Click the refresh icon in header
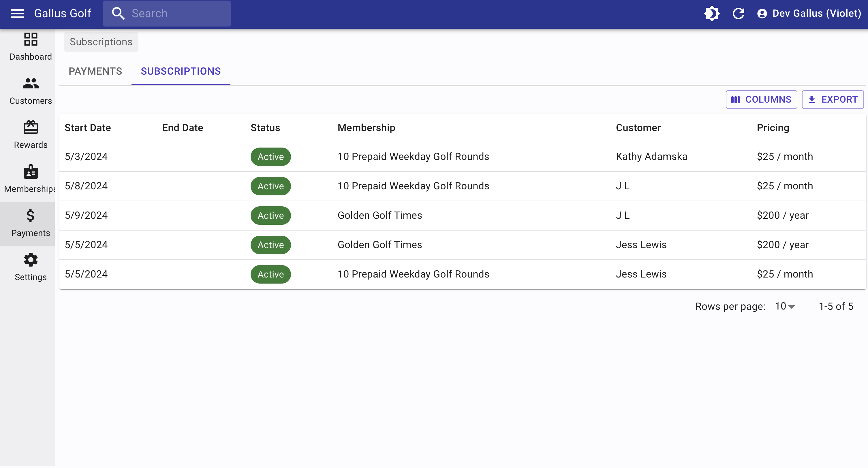The image size is (868, 468). click(x=739, y=14)
